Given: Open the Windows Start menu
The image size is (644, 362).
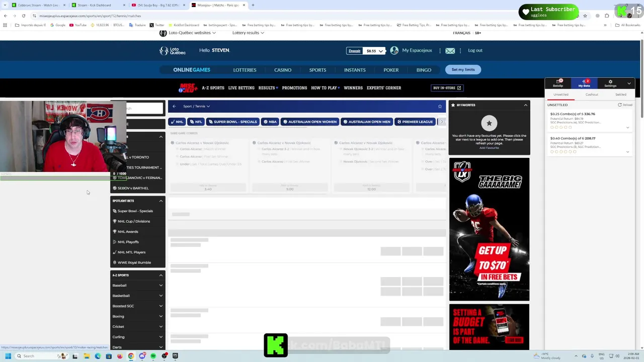Looking at the screenshot, I should (8, 356).
